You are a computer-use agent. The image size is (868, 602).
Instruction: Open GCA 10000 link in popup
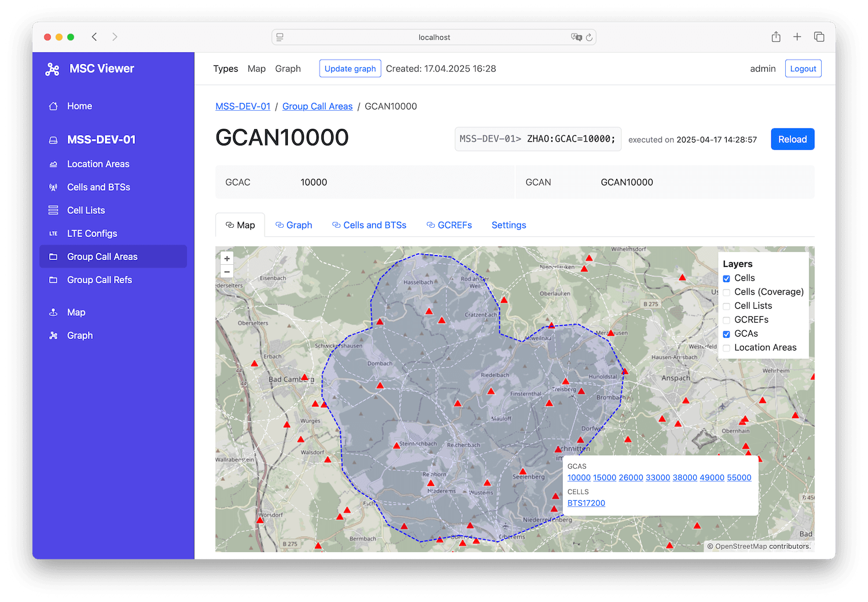coord(579,477)
